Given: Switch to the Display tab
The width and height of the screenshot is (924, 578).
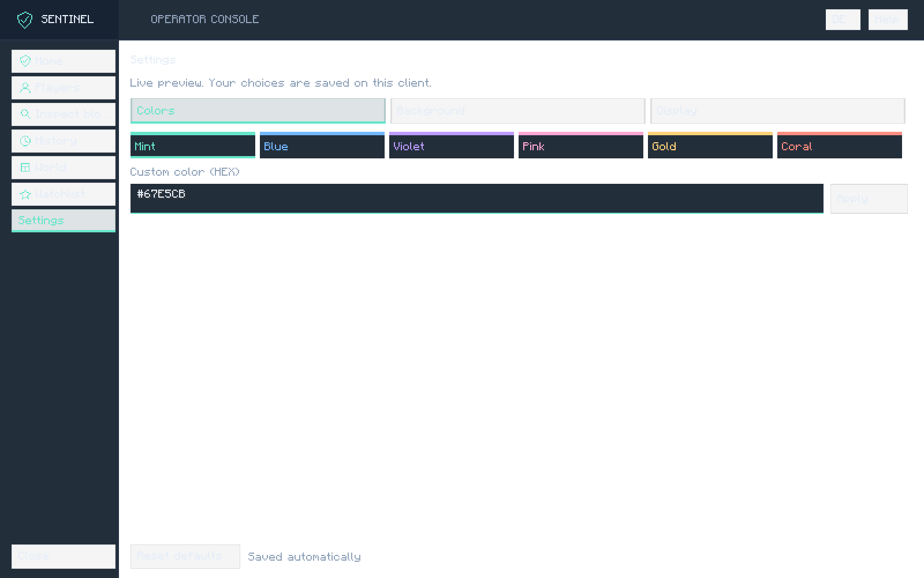Looking at the screenshot, I should pos(778,110).
